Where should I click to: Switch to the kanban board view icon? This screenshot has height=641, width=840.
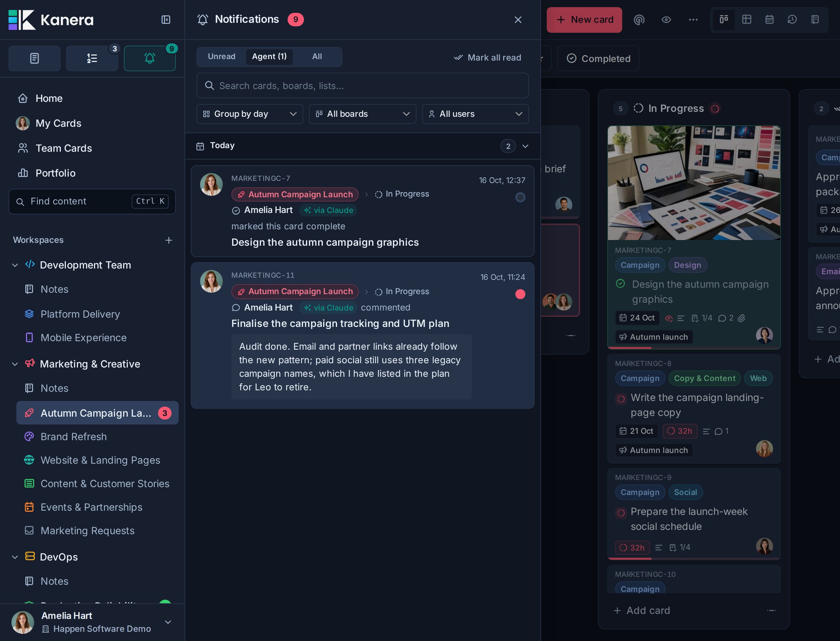point(724,20)
